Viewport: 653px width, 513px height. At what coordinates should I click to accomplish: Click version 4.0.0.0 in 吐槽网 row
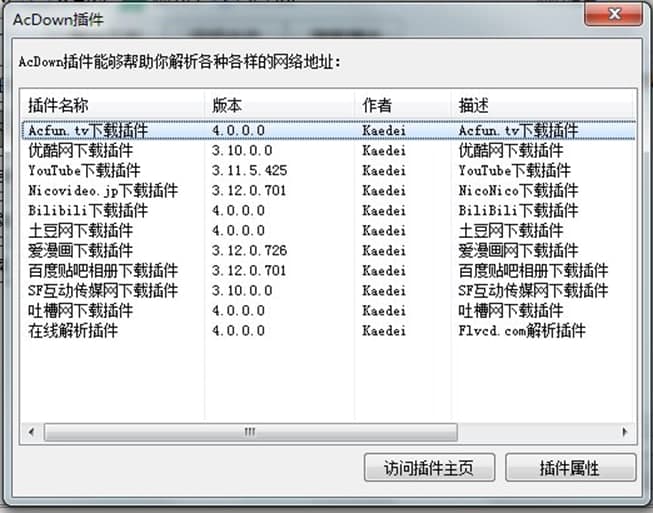[x=238, y=310]
